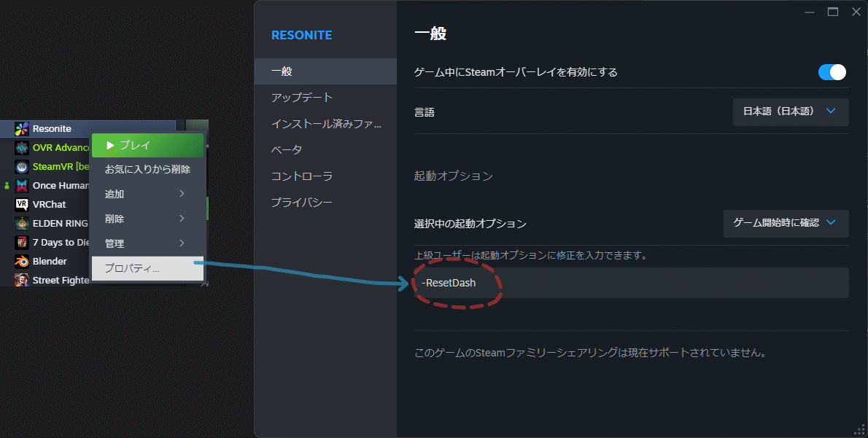Select お気に入りから削除 menu entry

[148, 169]
